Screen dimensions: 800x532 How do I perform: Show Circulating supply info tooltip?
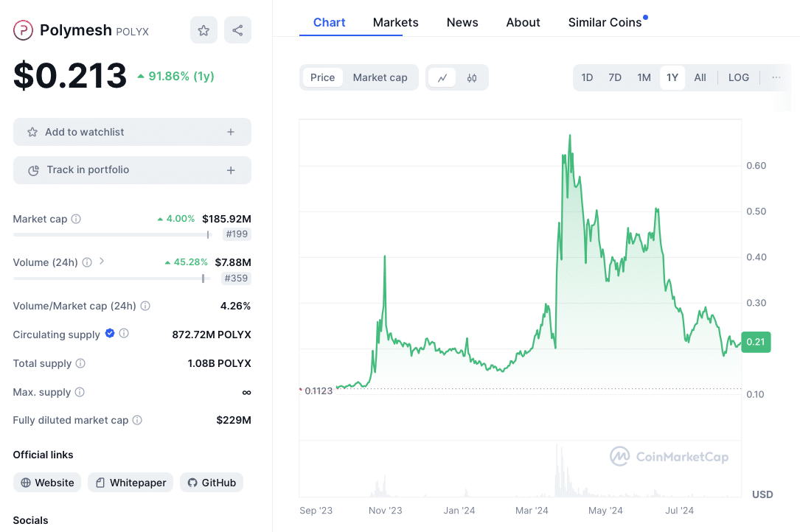124,333
